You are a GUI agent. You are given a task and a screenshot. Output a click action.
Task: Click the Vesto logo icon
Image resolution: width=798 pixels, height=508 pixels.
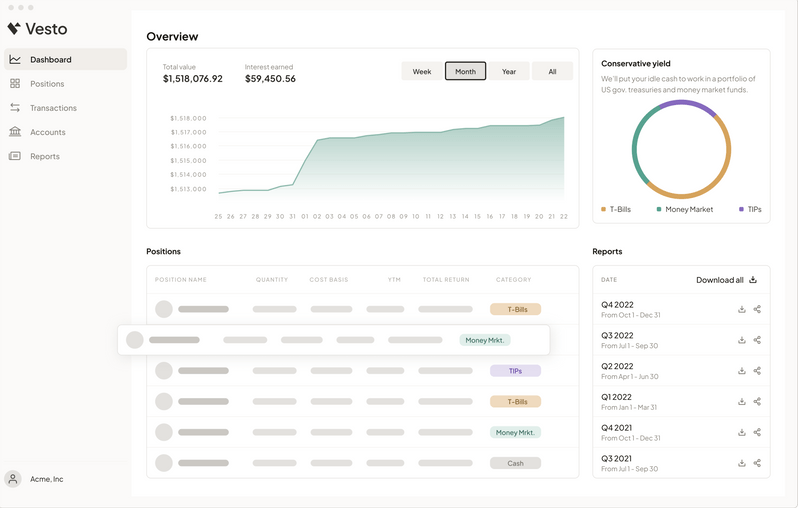[x=14, y=29]
